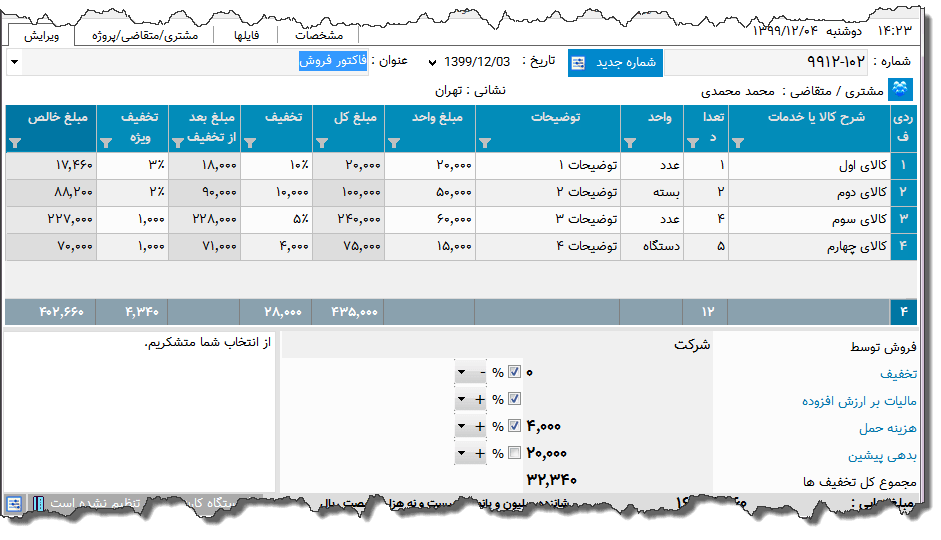
Task: Click the net amount cell ۱۷,۴۶۰
Action: coord(51,166)
